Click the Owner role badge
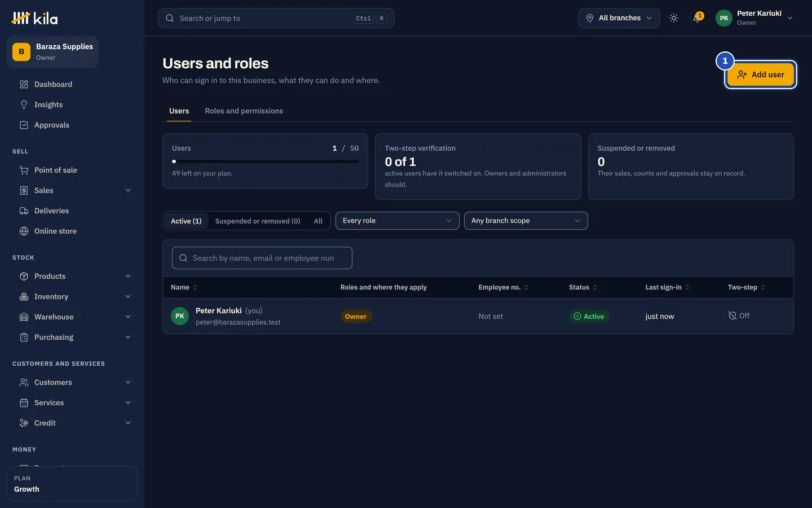The height and width of the screenshot is (508, 812). click(x=356, y=317)
